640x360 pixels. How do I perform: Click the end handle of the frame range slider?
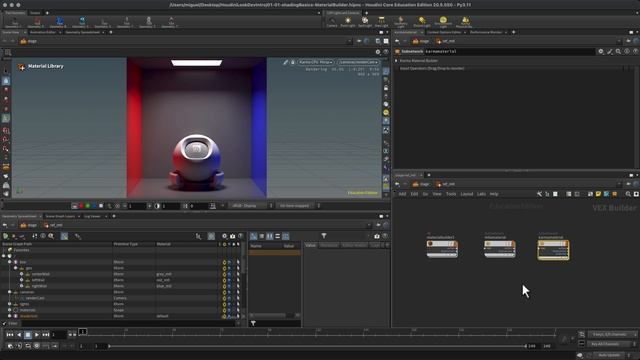(x=525, y=346)
